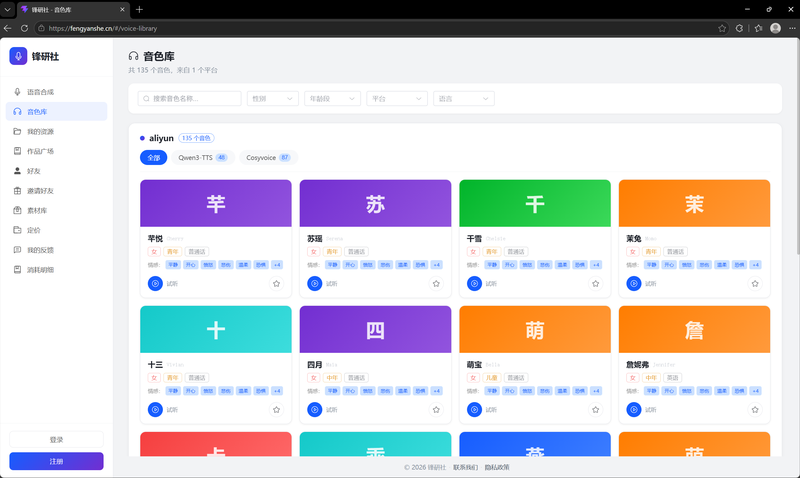Switch to the Cosyvoice tab
The height and width of the screenshot is (478, 800).
click(x=268, y=158)
